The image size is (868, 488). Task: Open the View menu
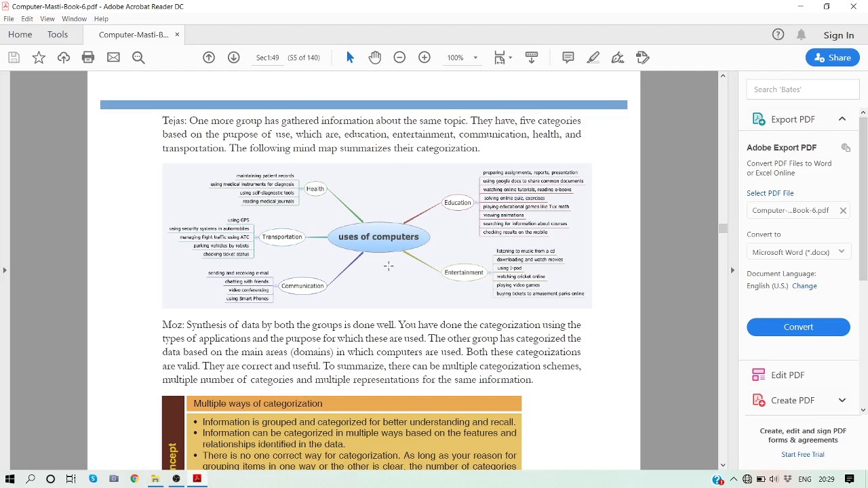47,19
